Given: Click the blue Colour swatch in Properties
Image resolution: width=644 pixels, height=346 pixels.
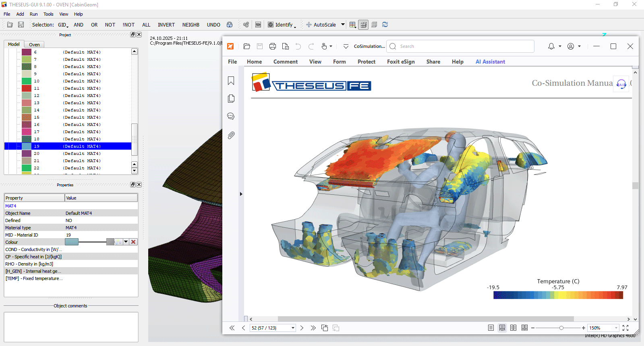Looking at the screenshot, I should [x=72, y=242].
